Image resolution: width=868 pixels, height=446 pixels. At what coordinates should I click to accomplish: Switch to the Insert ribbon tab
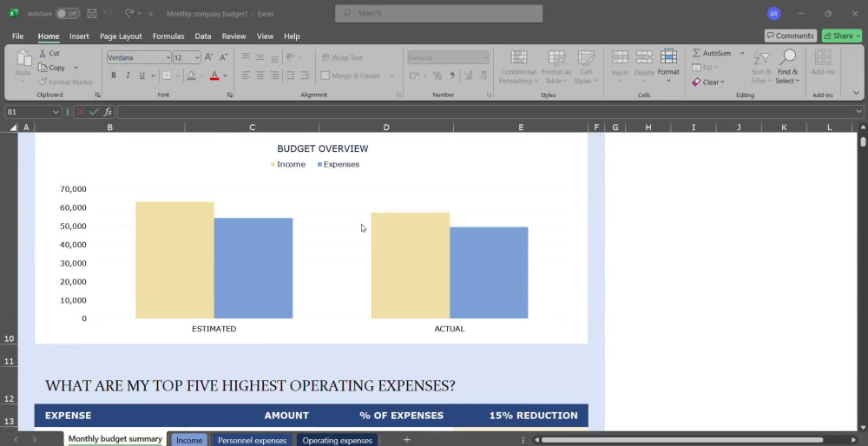[x=79, y=36]
